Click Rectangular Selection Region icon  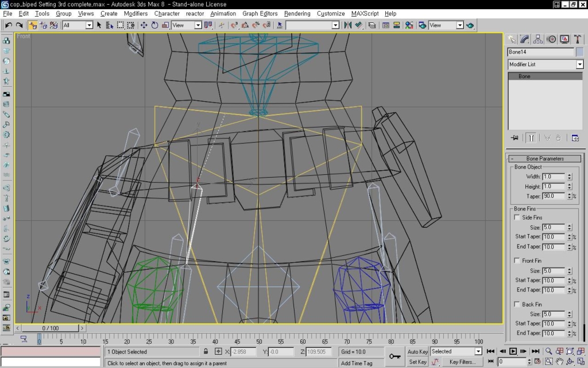point(120,25)
